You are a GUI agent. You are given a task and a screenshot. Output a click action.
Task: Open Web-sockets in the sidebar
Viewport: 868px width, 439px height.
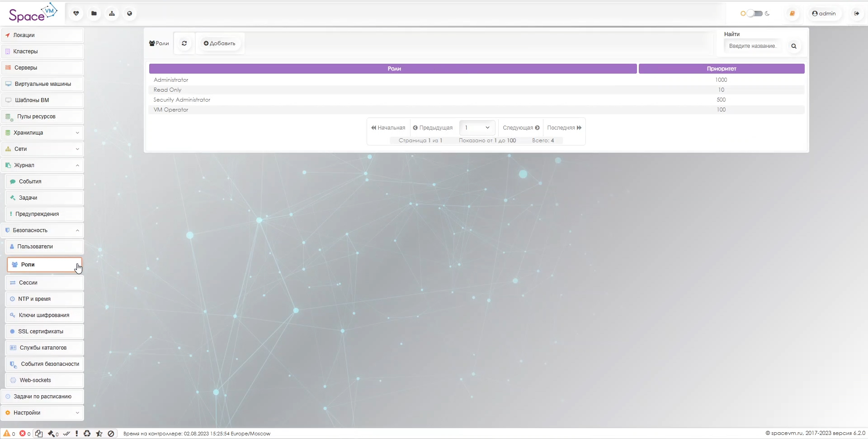tap(44, 380)
